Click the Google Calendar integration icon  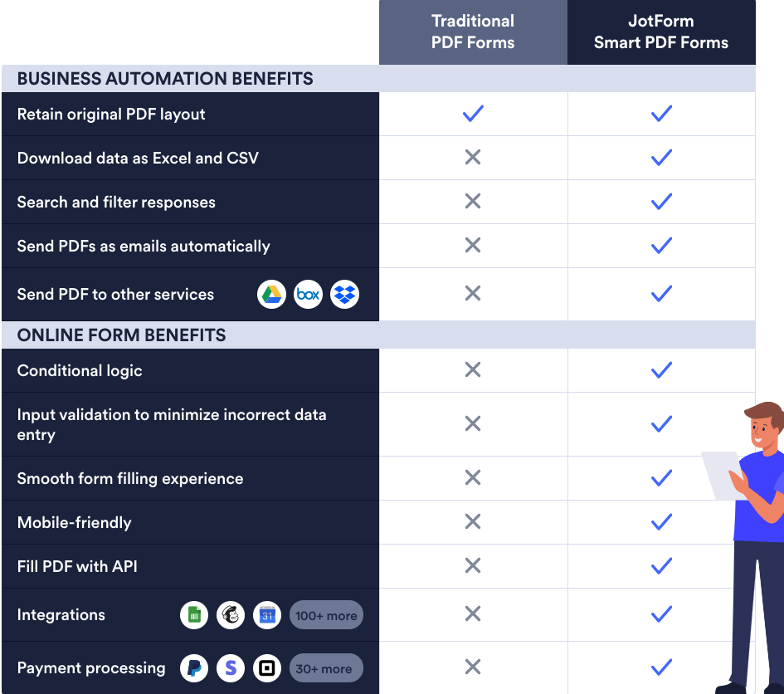(x=267, y=615)
